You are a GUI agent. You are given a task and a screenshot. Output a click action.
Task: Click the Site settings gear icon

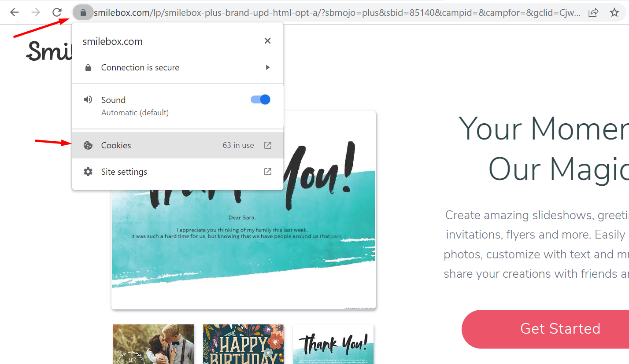tap(88, 172)
